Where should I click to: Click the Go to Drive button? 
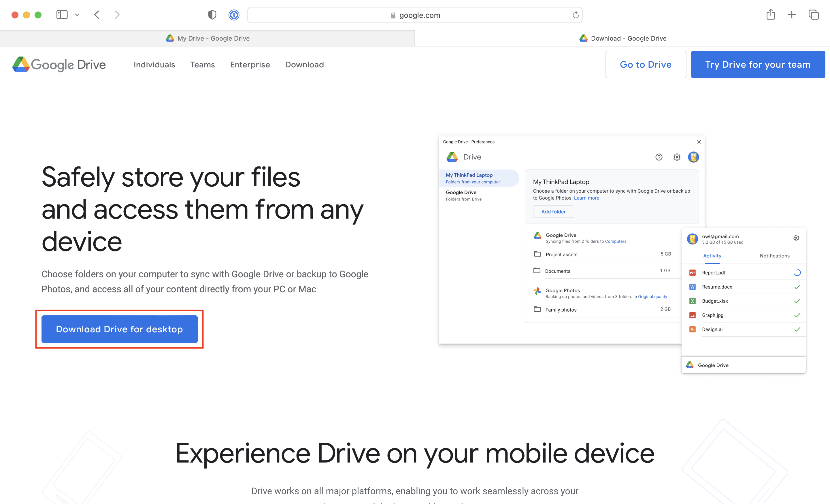click(x=645, y=65)
